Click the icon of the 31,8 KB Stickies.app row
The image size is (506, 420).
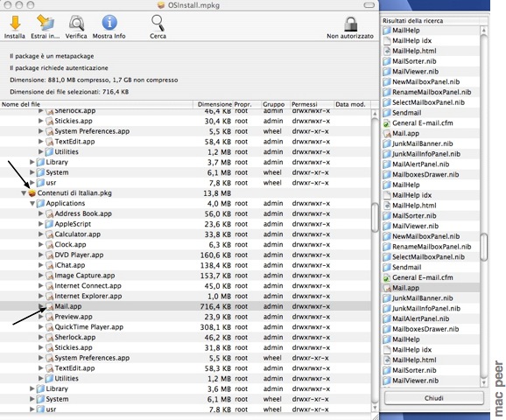(49, 347)
